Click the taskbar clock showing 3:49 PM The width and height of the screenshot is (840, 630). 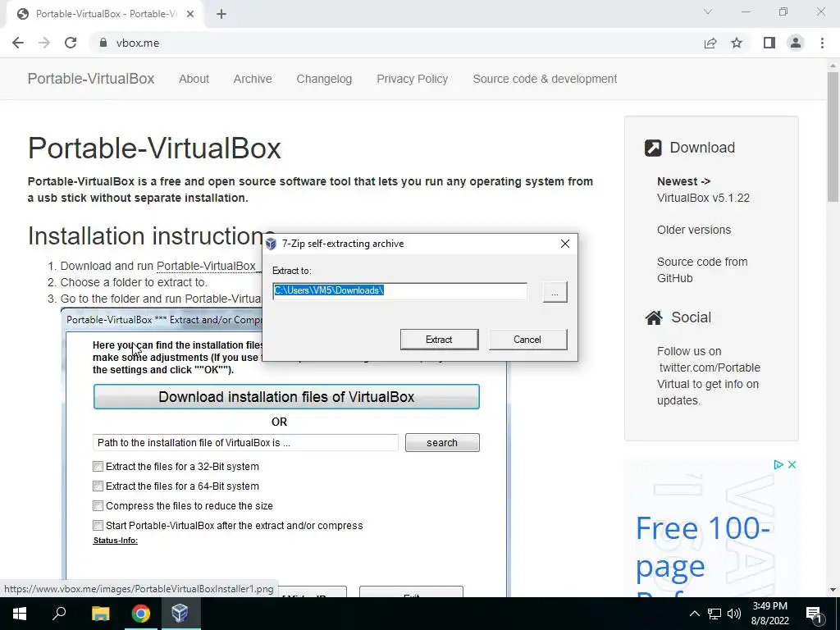pyautogui.click(x=769, y=614)
